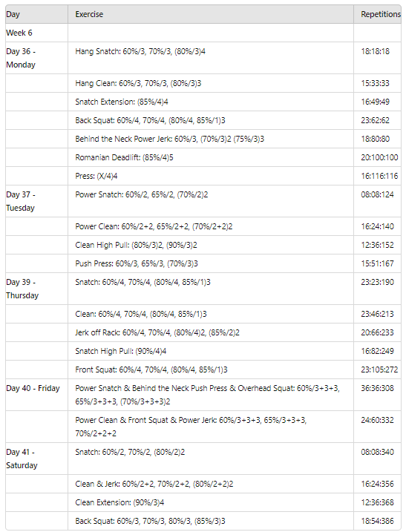Click the Snatch Extension exercise cell
Screen dimensions: 406x532
pos(211,102)
